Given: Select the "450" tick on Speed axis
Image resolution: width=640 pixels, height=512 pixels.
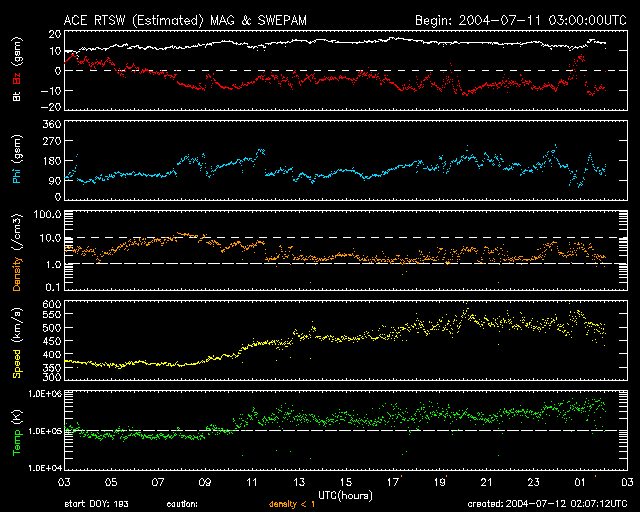Looking at the screenshot, I should point(52,341).
